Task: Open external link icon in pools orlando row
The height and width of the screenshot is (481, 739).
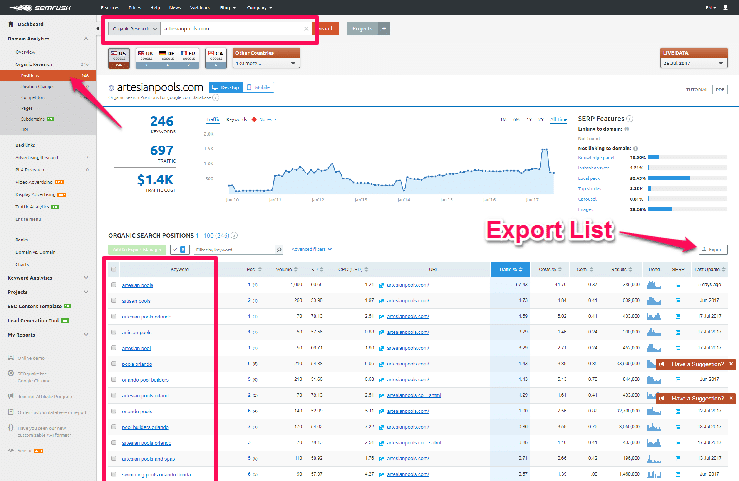Action: 381,364
